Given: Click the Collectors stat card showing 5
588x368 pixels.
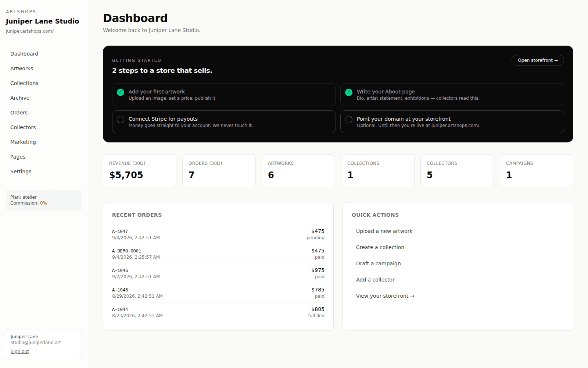Looking at the screenshot, I should [457, 171].
